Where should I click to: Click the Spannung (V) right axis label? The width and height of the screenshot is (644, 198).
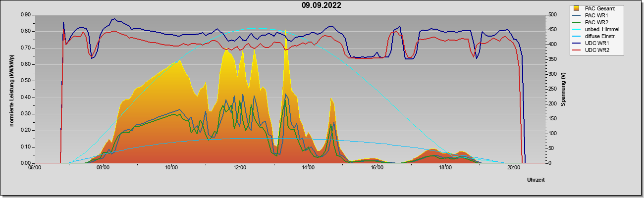click(563, 89)
